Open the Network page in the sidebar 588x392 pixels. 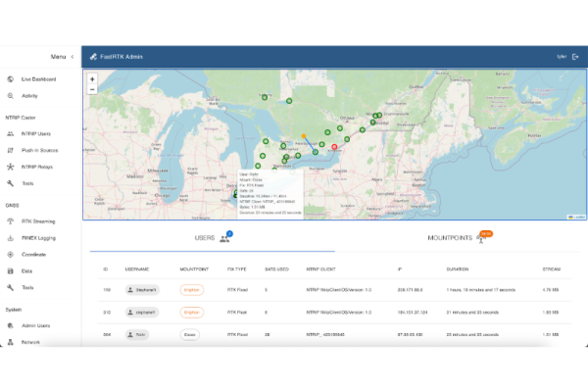click(x=30, y=342)
